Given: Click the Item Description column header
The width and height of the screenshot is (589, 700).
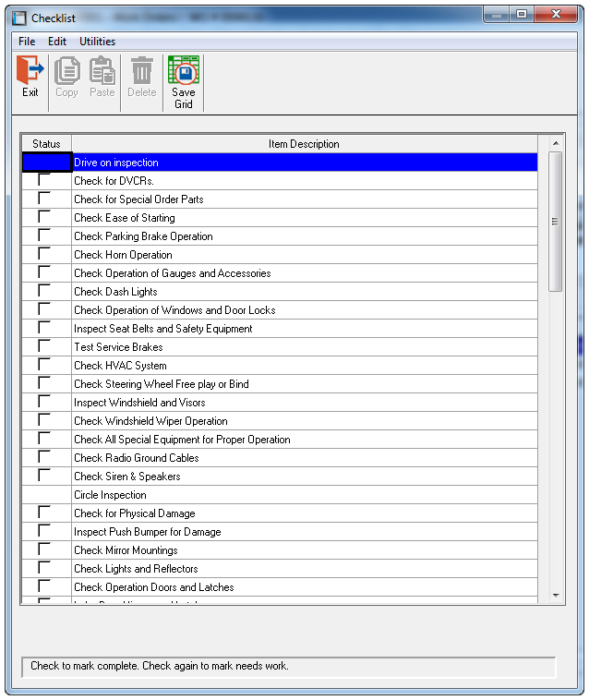Looking at the screenshot, I should click(x=304, y=144).
